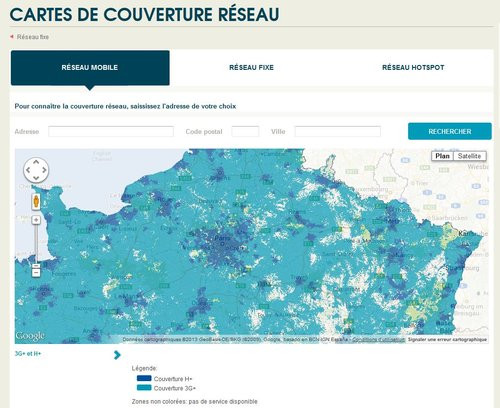Open Conditions d'utilisation link
Screen dimensions: 500x408
pos(379,339)
